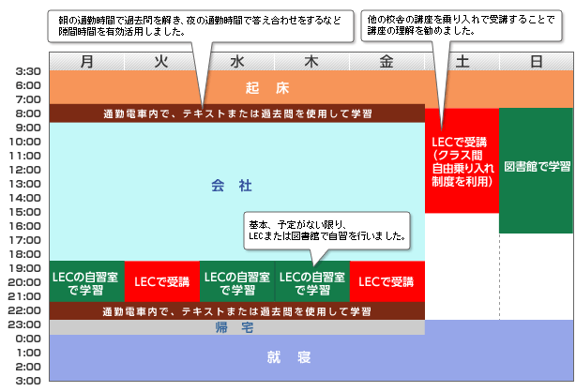This screenshot has width=576, height=392.
Task: Click the 水 (Wednesday) column header
Action: click(237, 61)
